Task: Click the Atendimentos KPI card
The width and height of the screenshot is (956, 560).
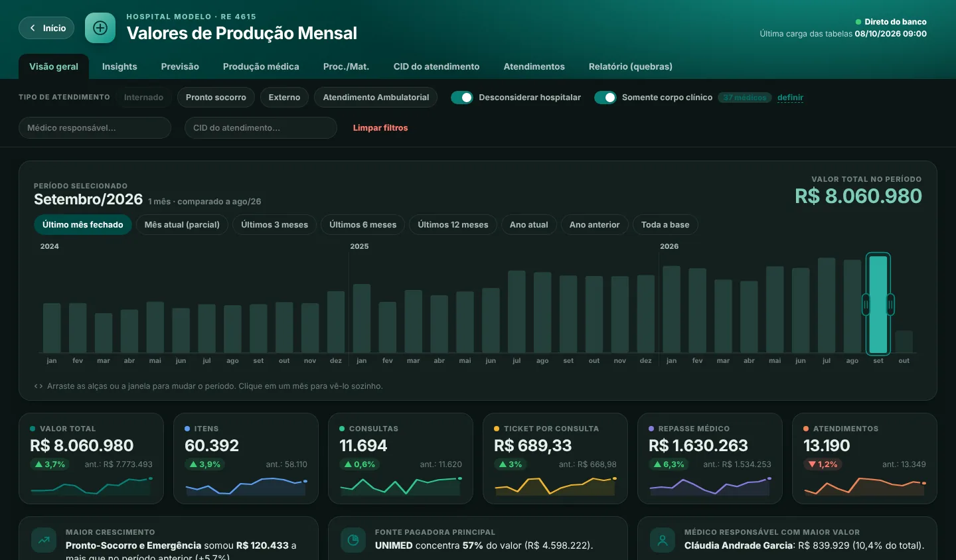Action: (864, 458)
